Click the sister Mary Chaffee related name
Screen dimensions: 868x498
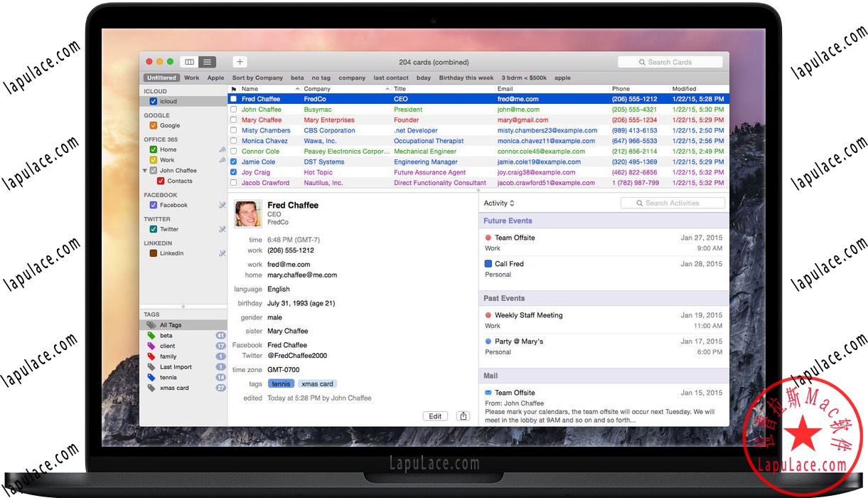(x=288, y=331)
